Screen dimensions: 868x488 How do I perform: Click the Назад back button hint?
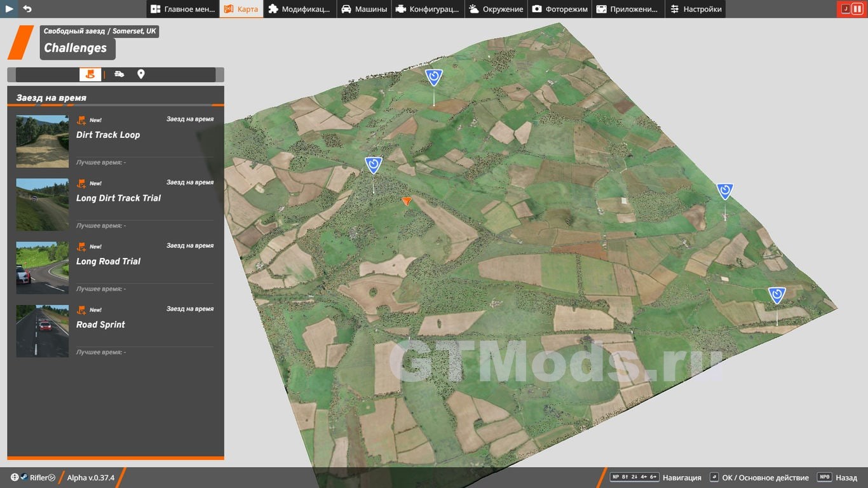(x=837, y=478)
